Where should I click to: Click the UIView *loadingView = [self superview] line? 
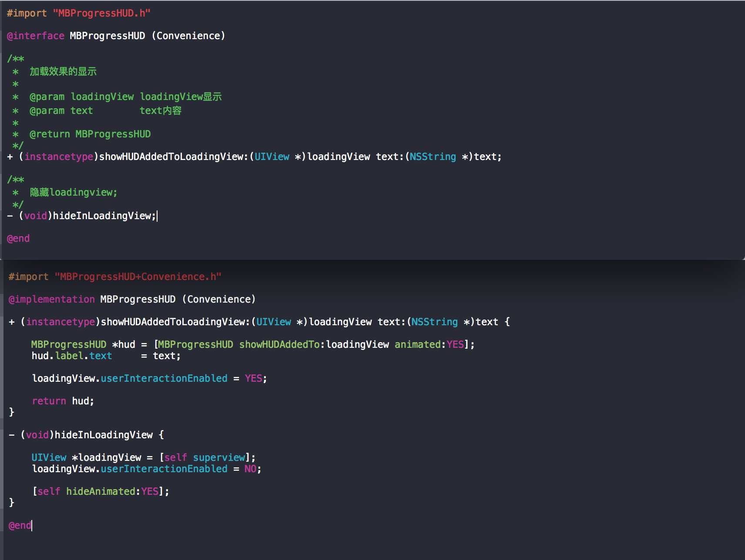point(144,457)
